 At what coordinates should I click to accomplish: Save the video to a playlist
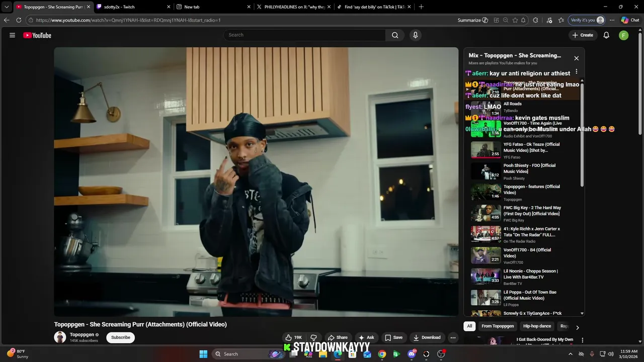(394, 337)
